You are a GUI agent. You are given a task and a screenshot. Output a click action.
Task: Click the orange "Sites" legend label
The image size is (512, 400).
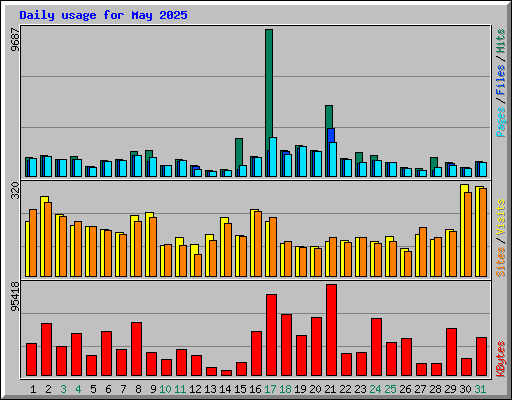(501, 262)
